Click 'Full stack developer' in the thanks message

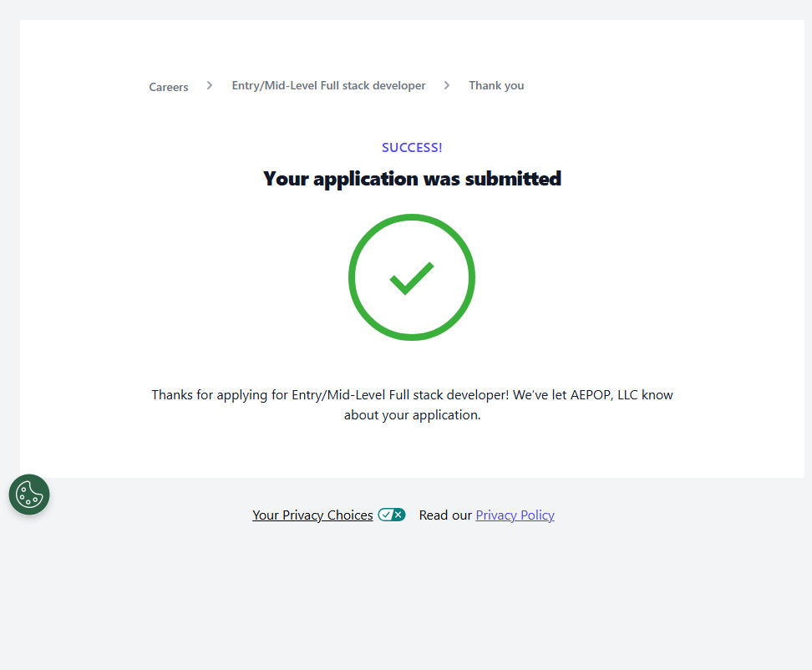coord(449,394)
